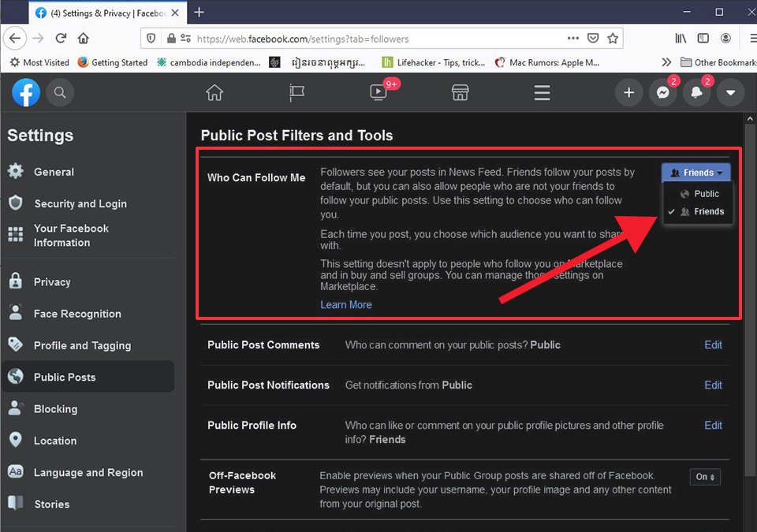Close the Settings & Privacy tab
Screen dimensions: 757x532
(175, 13)
